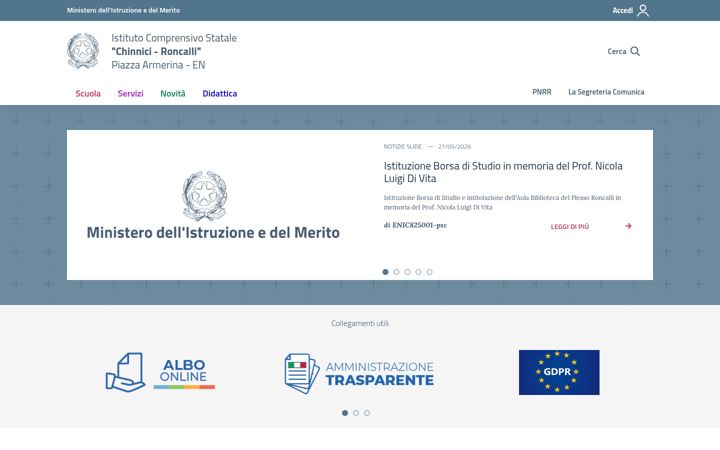Open the Scuola menu
The image size is (720, 450).
click(x=88, y=94)
